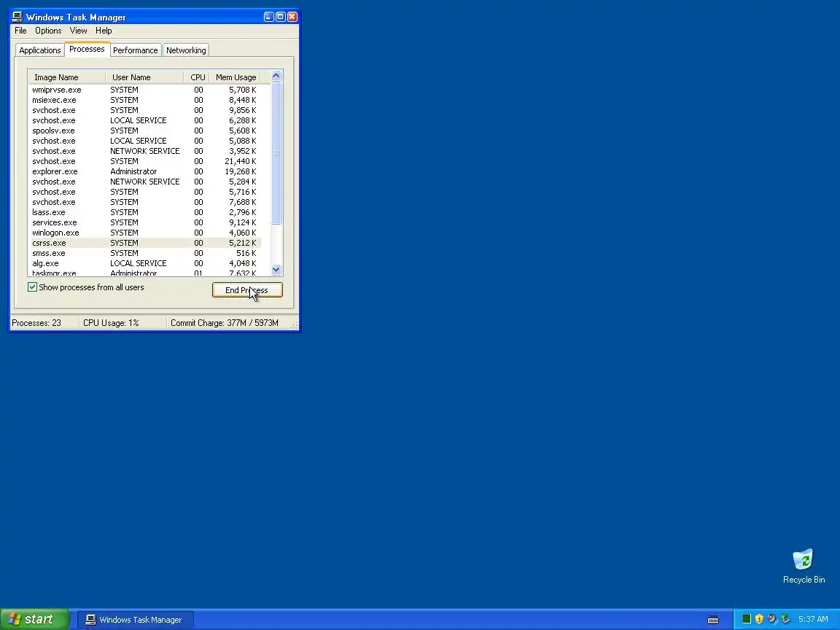Image resolution: width=840 pixels, height=630 pixels.
Task: Click the process list scroll down arrow
Action: [x=276, y=270]
